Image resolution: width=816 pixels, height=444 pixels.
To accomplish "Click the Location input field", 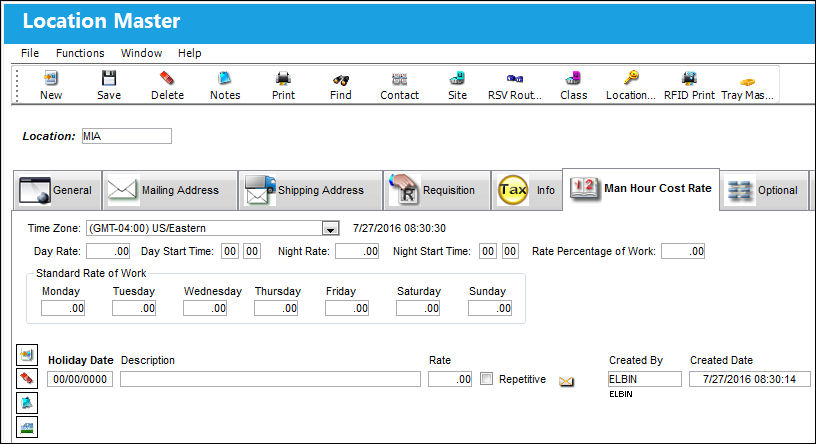I will click(126, 136).
